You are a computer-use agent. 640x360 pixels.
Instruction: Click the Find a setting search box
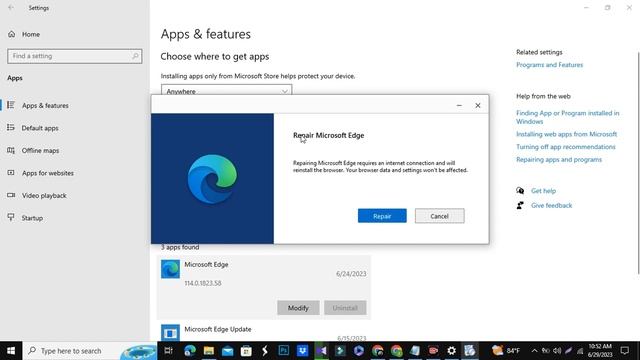[x=74, y=56]
